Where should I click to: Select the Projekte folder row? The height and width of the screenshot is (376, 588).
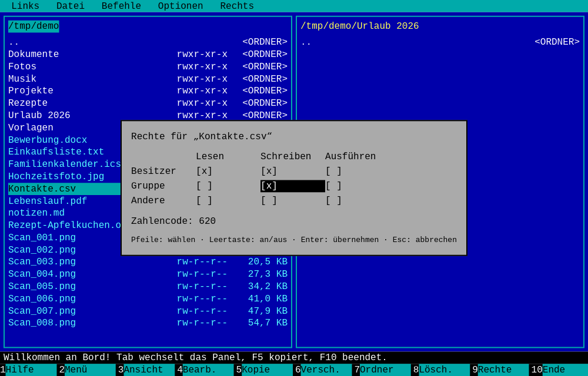click(148, 90)
